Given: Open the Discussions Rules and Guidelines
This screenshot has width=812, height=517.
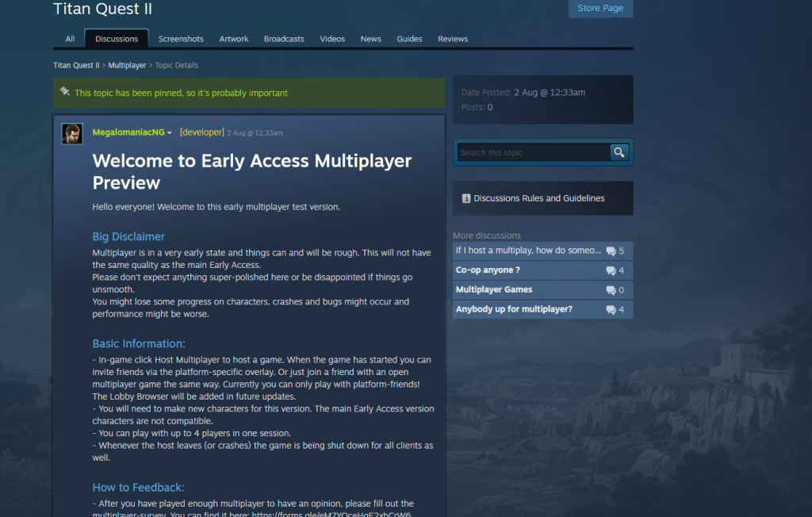Looking at the screenshot, I should tap(539, 198).
